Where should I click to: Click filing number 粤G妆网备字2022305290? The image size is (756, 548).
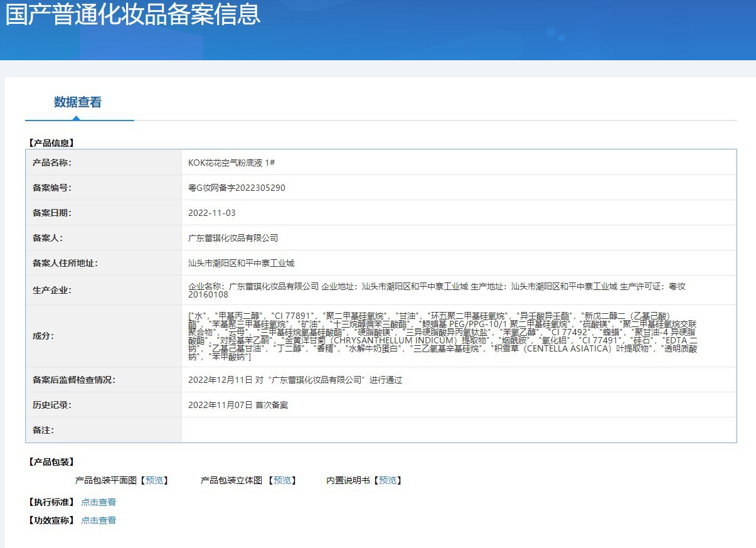[237, 188]
